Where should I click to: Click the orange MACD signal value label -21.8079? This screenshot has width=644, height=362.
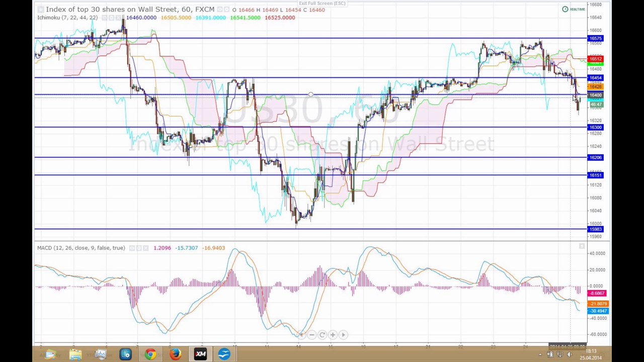click(x=598, y=304)
